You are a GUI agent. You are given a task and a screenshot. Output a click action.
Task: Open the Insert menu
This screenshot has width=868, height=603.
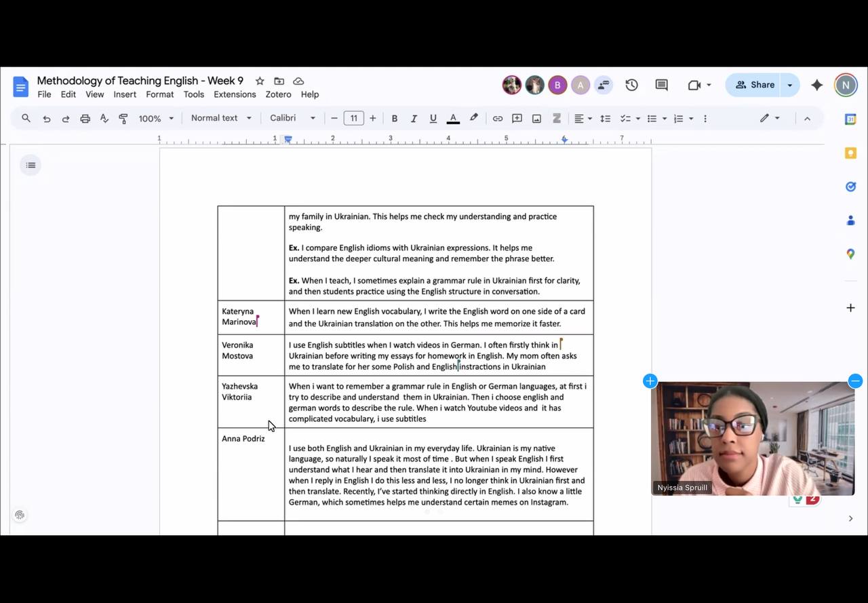[x=125, y=94]
